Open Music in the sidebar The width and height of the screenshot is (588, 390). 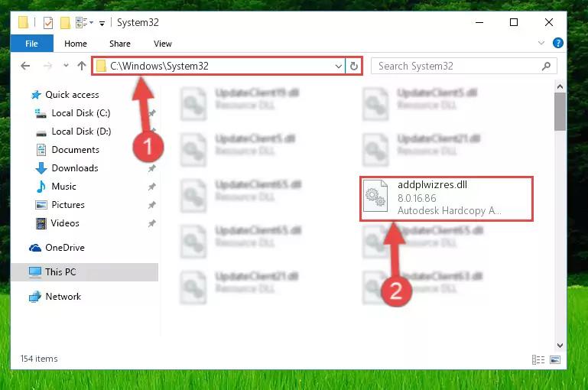point(63,187)
